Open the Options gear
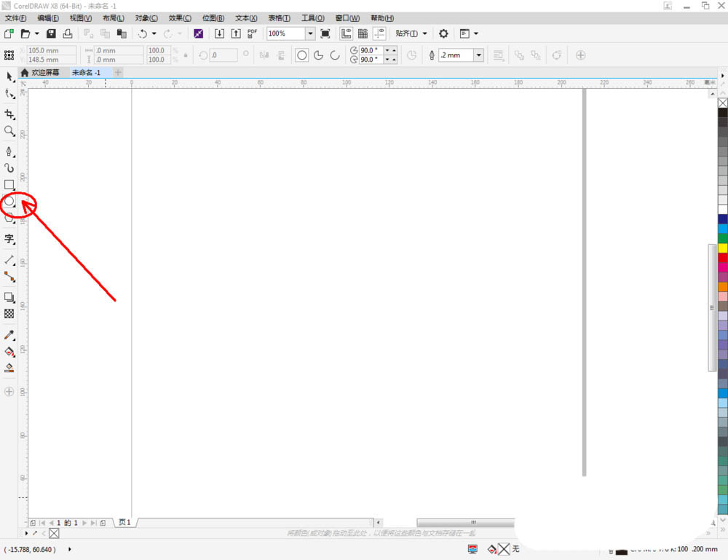Viewport: 728px width, 560px height. [443, 33]
